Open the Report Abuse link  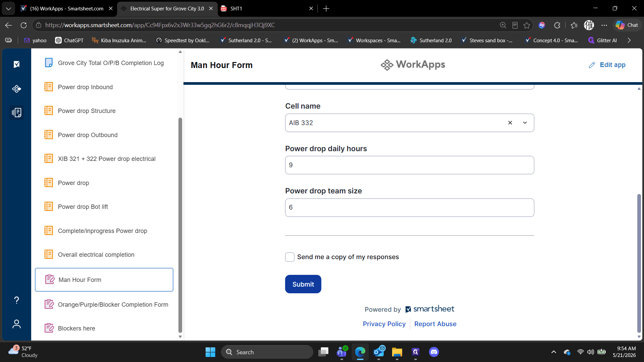435,324
